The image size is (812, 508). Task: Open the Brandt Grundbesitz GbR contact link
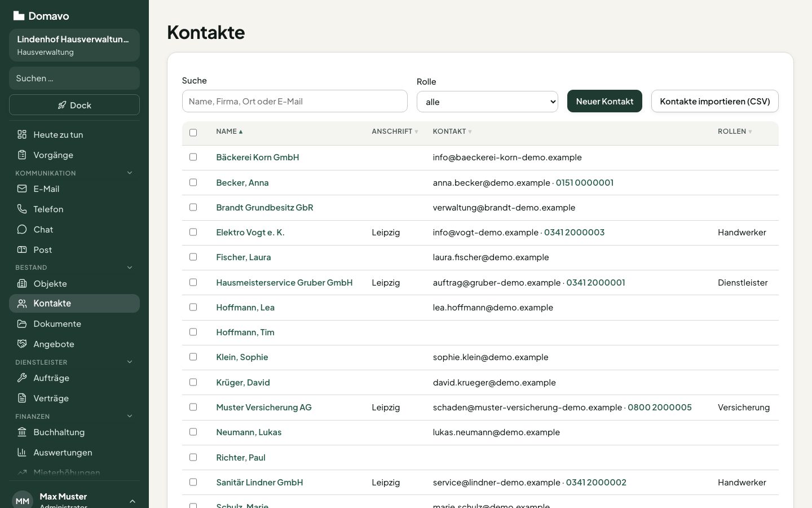point(264,207)
